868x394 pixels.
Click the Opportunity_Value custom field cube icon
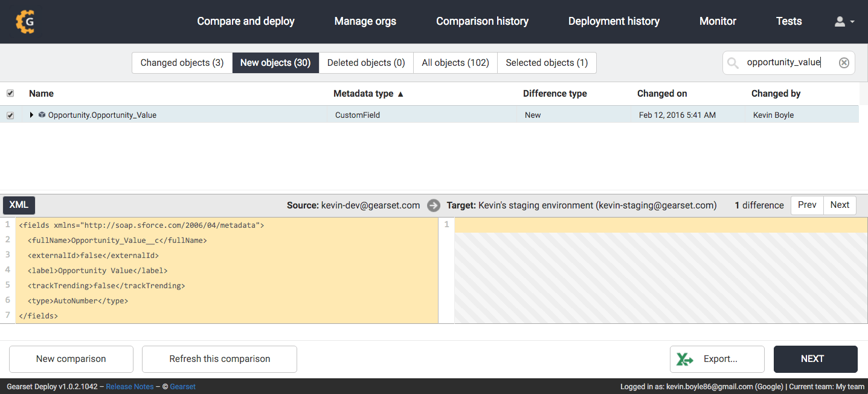[42, 115]
